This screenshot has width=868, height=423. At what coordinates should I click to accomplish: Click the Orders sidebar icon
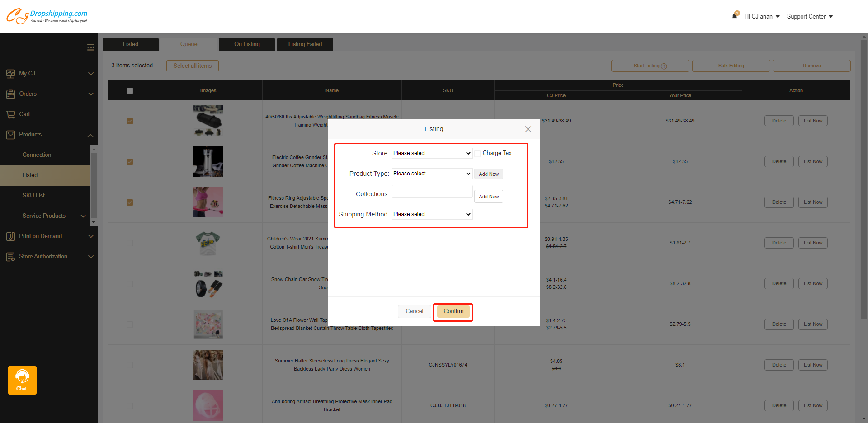pos(10,94)
